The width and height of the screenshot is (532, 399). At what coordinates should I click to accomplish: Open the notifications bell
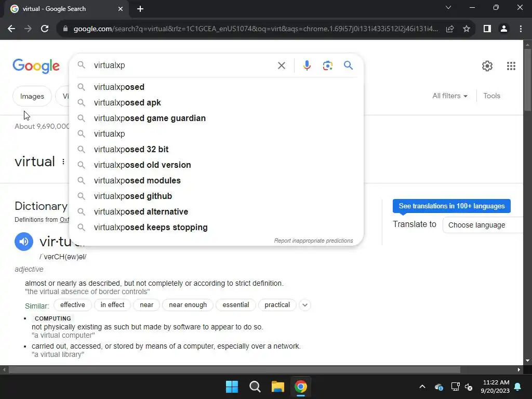(x=518, y=387)
